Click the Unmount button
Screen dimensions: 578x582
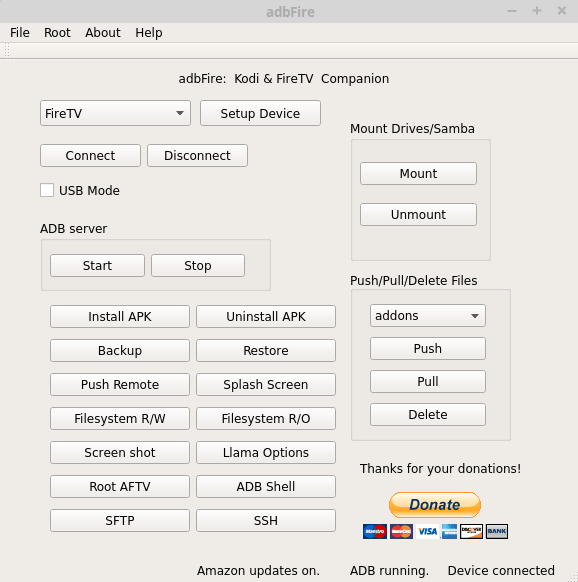point(418,215)
